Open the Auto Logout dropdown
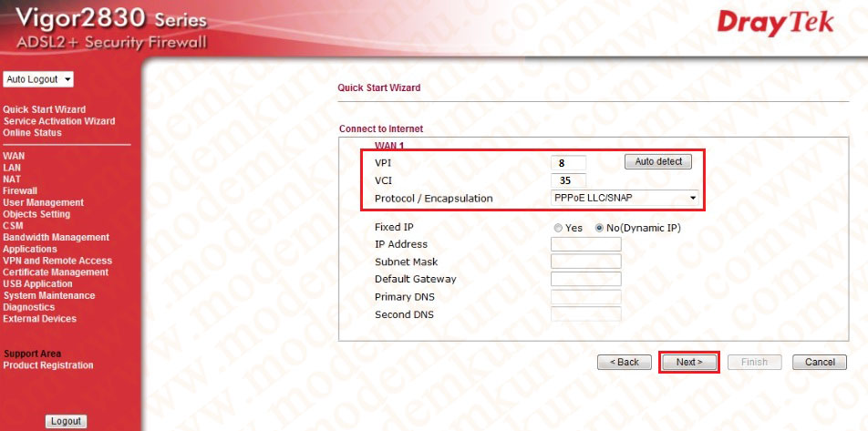 coord(38,79)
